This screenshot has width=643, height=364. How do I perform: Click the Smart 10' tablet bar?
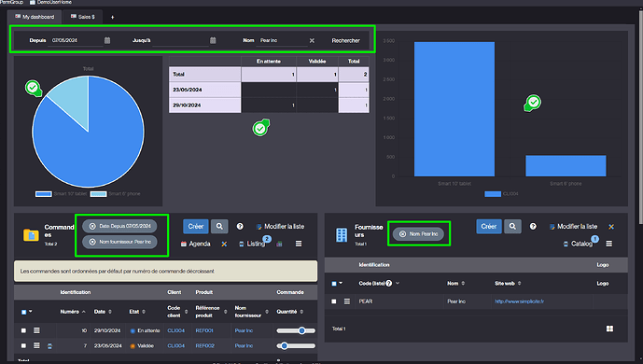(454, 109)
